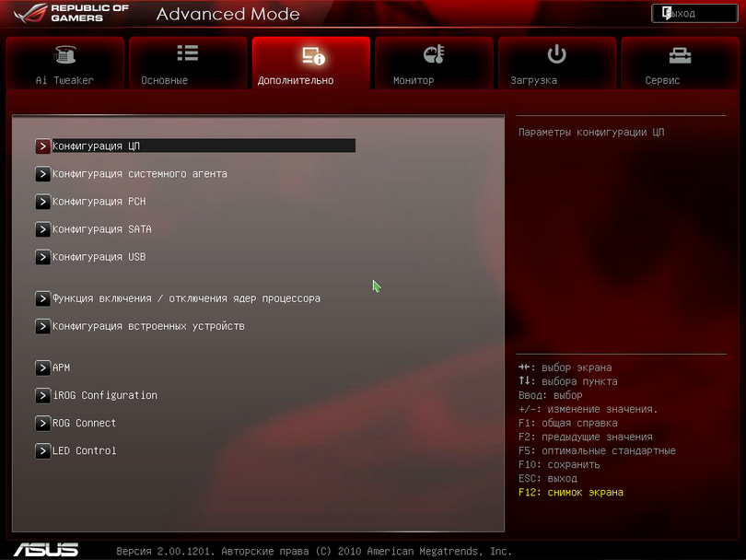This screenshot has height=560, width=746.
Task: Click the ROG Republic of Gamers logo
Action: coord(64,14)
